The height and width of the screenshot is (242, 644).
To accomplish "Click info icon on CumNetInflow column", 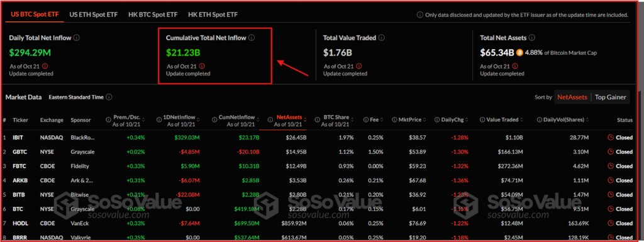I will pyautogui.click(x=215, y=120).
